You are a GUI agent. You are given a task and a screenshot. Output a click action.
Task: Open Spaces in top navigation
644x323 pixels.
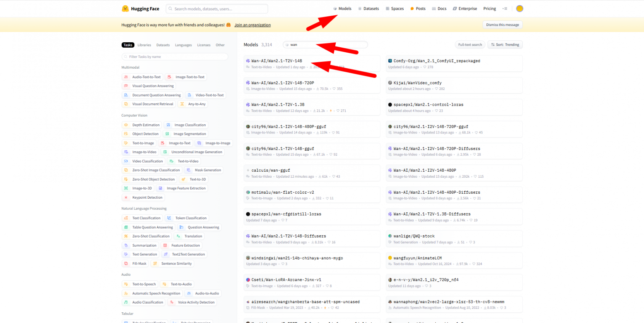pos(394,8)
